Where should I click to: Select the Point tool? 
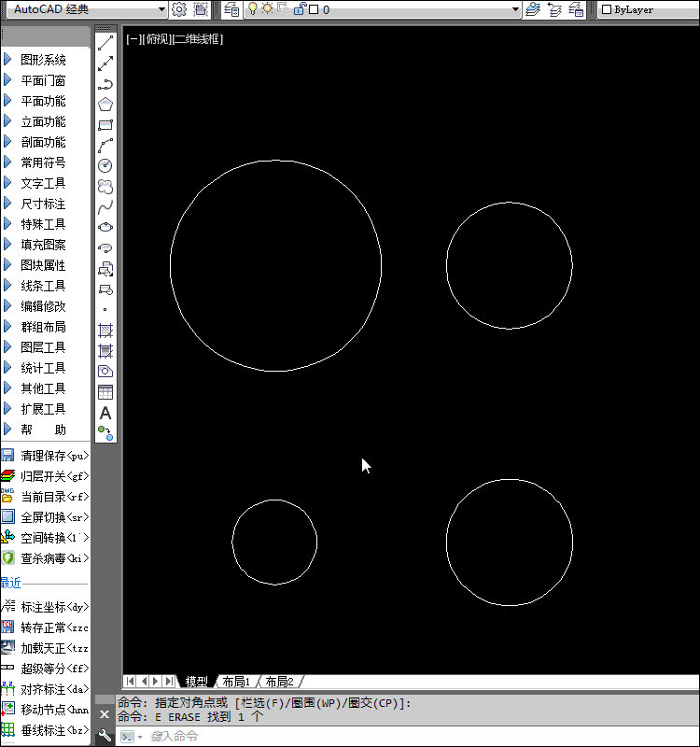pyautogui.click(x=105, y=310)
